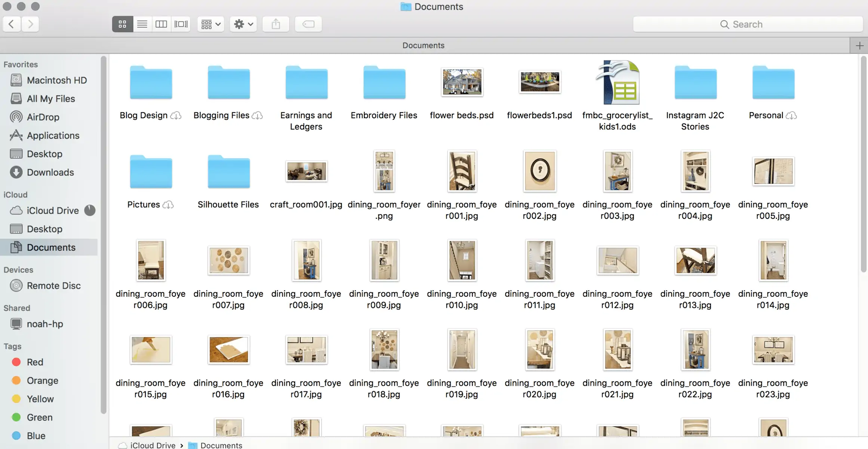Viewport: 868px width, 449px height.
Task: Open Remote Disc under Devices
Action: point(49,285)
